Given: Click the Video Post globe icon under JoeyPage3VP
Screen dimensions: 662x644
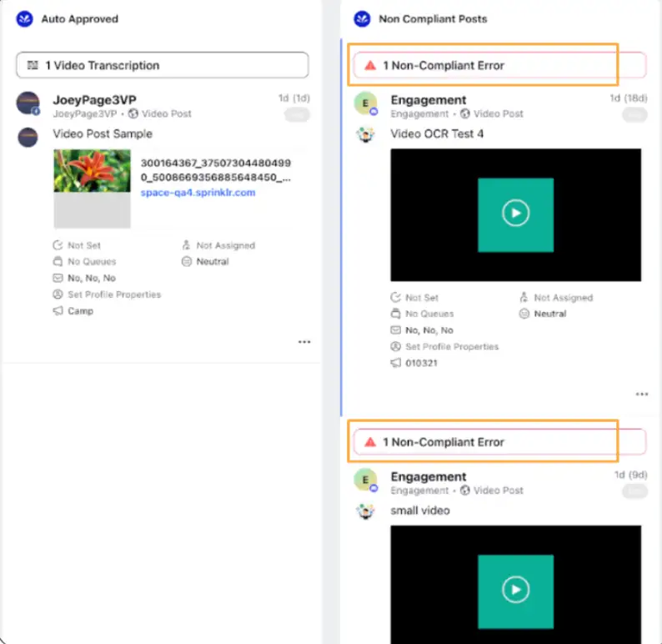Looking at the screenshot, I should tap(133, 113).
